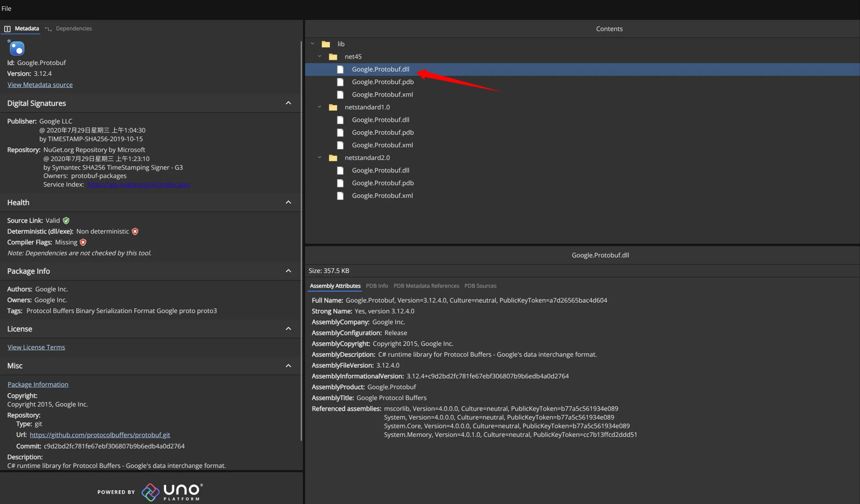This screenshot has width=860, height=504.
Task: Open View Metadata source link
Action: pyautogui.click(x=40, y=85)
